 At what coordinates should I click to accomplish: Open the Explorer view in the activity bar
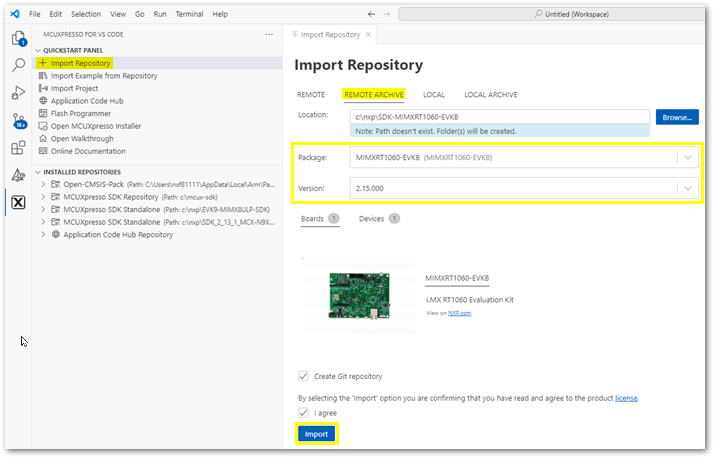(19, 38)
